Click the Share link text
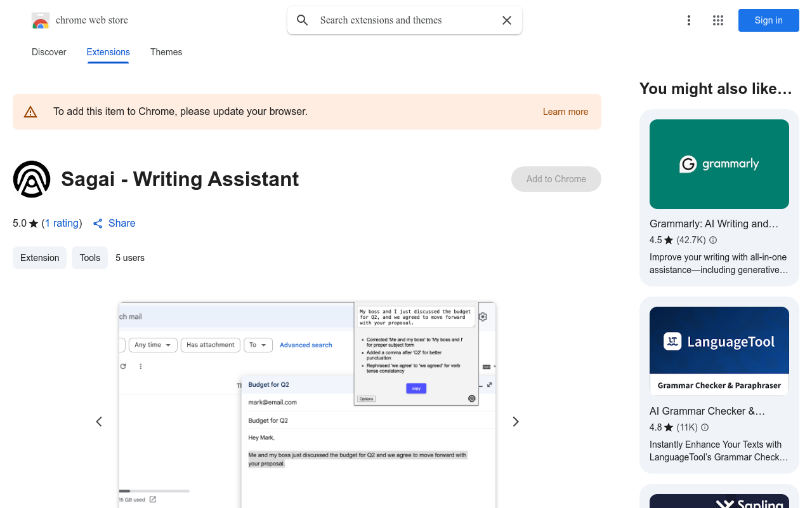The height and width of the screenshot is (508, 812). point(122,223)
